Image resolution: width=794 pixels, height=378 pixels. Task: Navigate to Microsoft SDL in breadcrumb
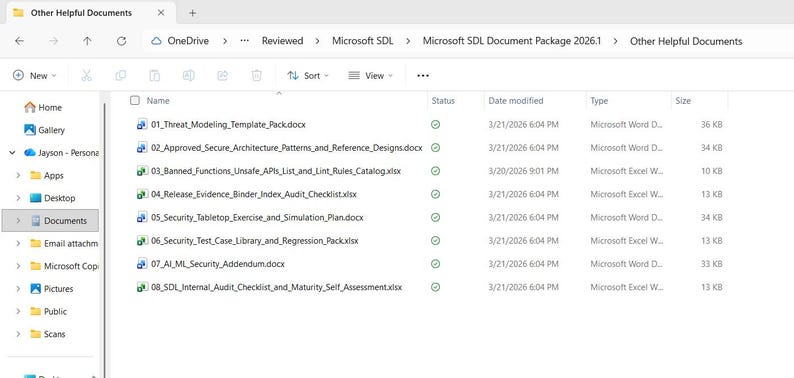[363, 41]
